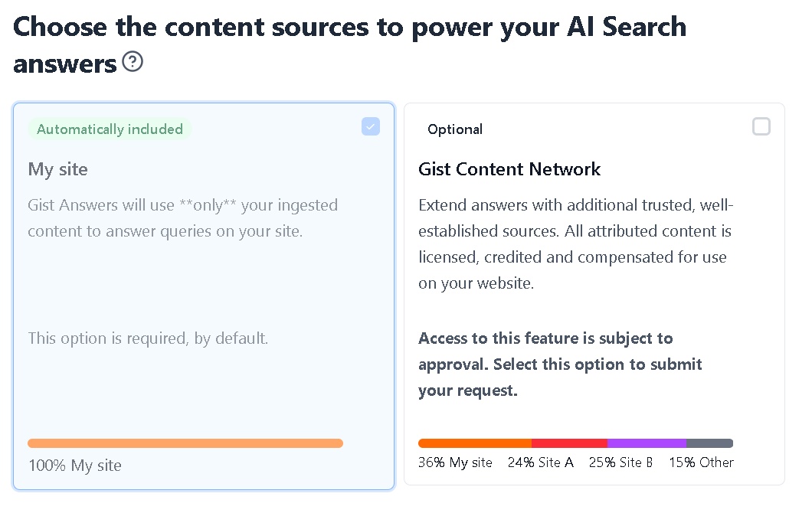Toggle the My site checked checkbox
Image resolution: width=812 pixels, height=513 pixels.
[x=371, y=127]
